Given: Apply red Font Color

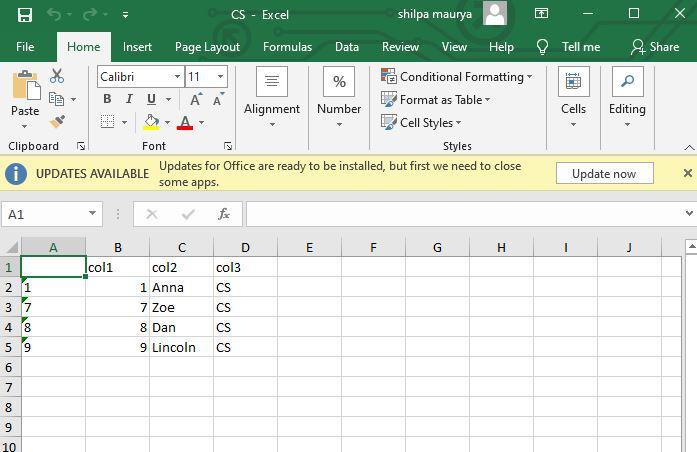Looking at the screenshot, I should (x=185, y=122).
